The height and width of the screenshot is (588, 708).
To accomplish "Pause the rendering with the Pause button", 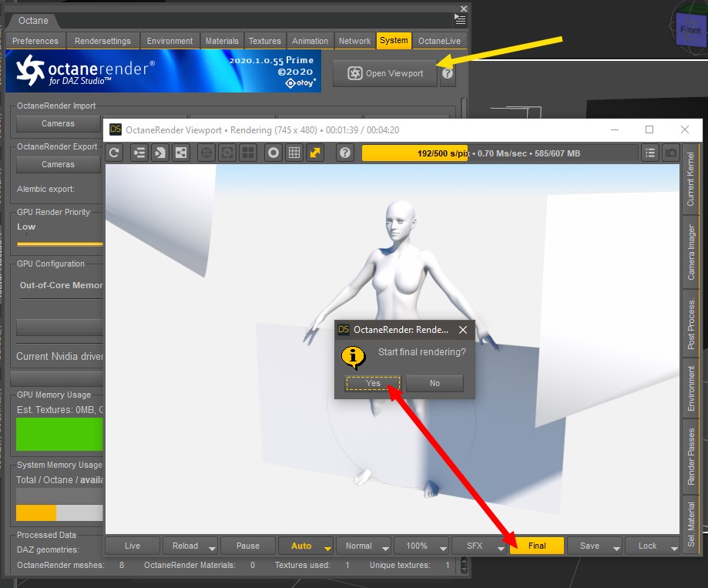I will [248, 546].
